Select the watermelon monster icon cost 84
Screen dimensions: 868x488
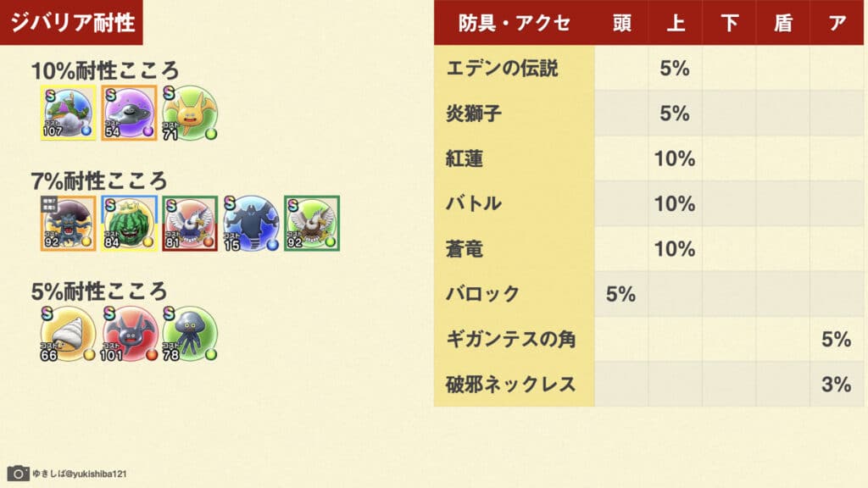pyautogui.click(x=129, y=223)
